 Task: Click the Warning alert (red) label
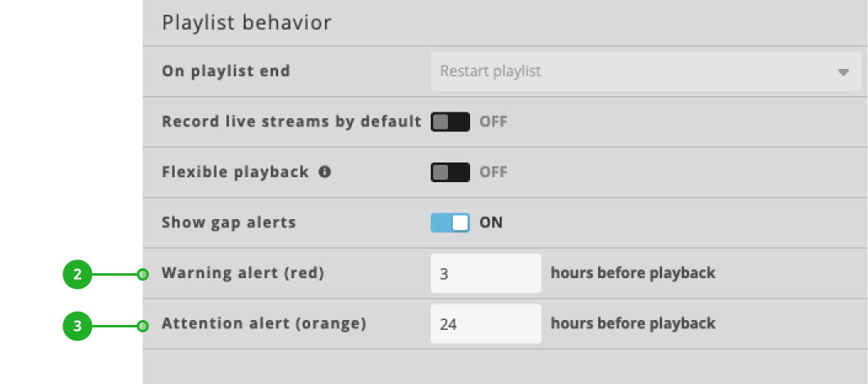point(243,273)
